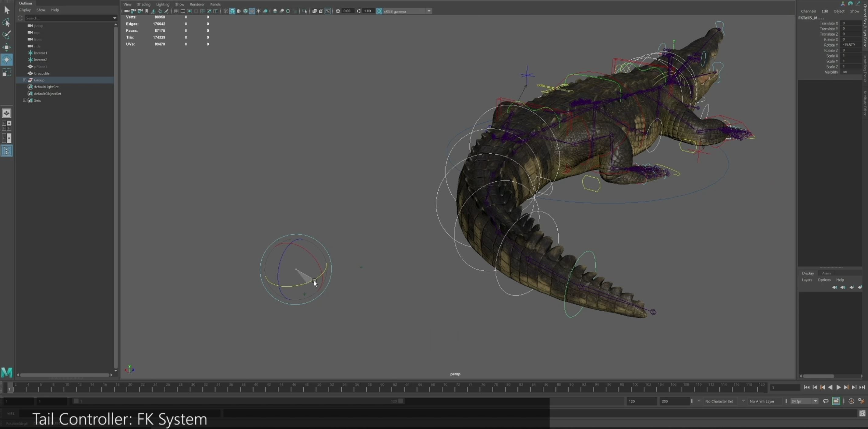Open the viewport Panels menu
This screenshot has height=429, width=868.
point(215,4)
